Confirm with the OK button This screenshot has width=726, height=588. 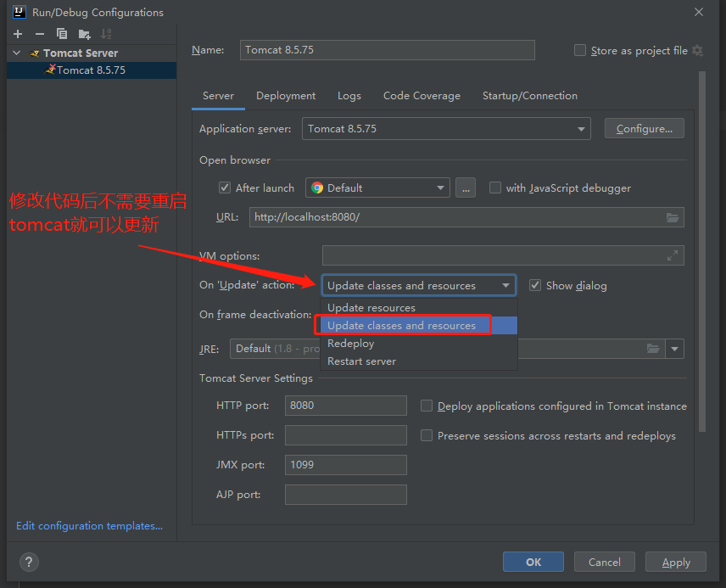click(x=533, y=562)
